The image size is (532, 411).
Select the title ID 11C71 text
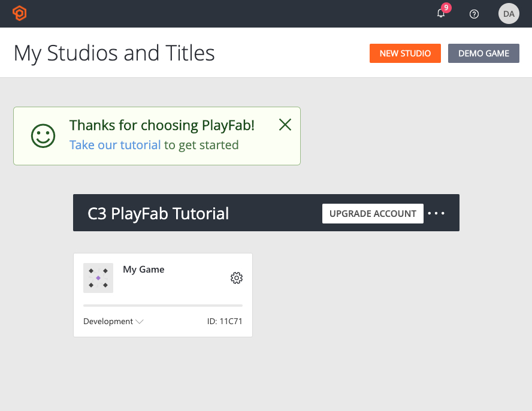click(225, 321)
